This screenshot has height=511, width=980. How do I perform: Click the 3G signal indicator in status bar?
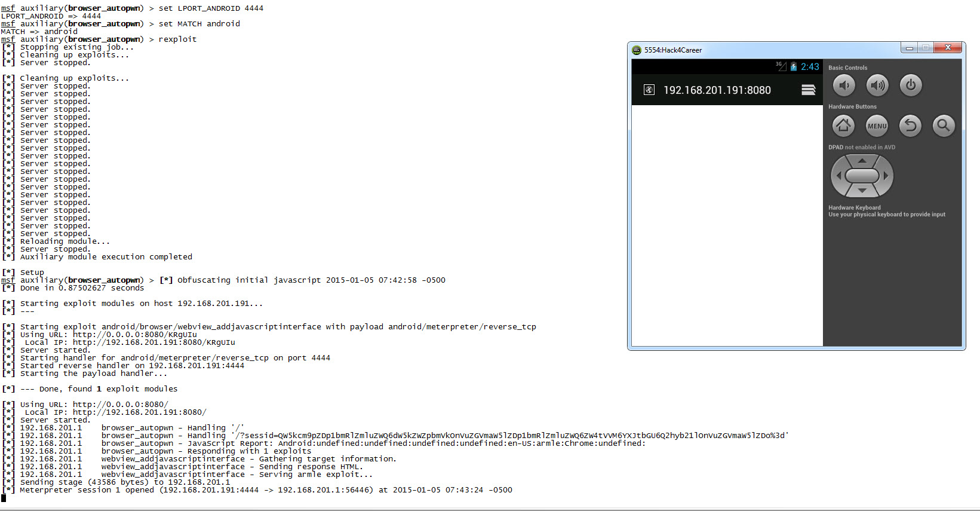[781, 66]
